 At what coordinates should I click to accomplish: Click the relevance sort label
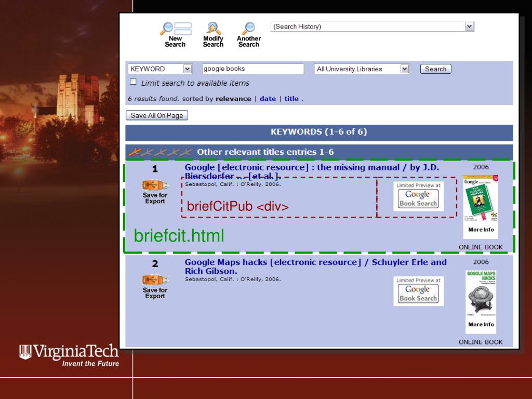tap(233, 99)
